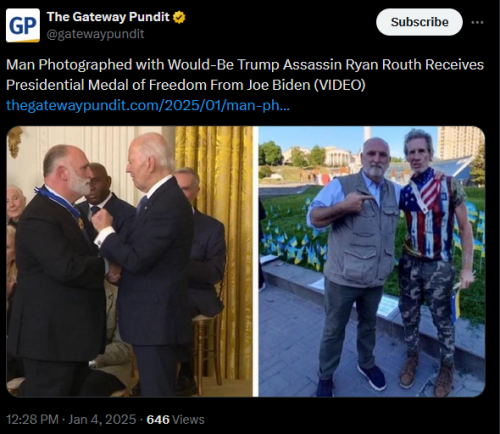Click the @gatewaypundit handle
The width and height of the screenshot is (500, 434).
95,34
